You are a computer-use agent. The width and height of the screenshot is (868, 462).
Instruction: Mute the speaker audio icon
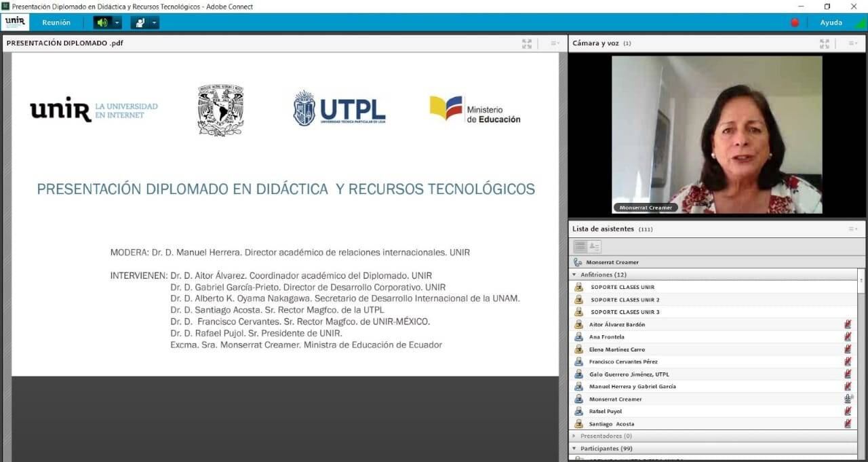pyautogui.click(x=102, y=22)
